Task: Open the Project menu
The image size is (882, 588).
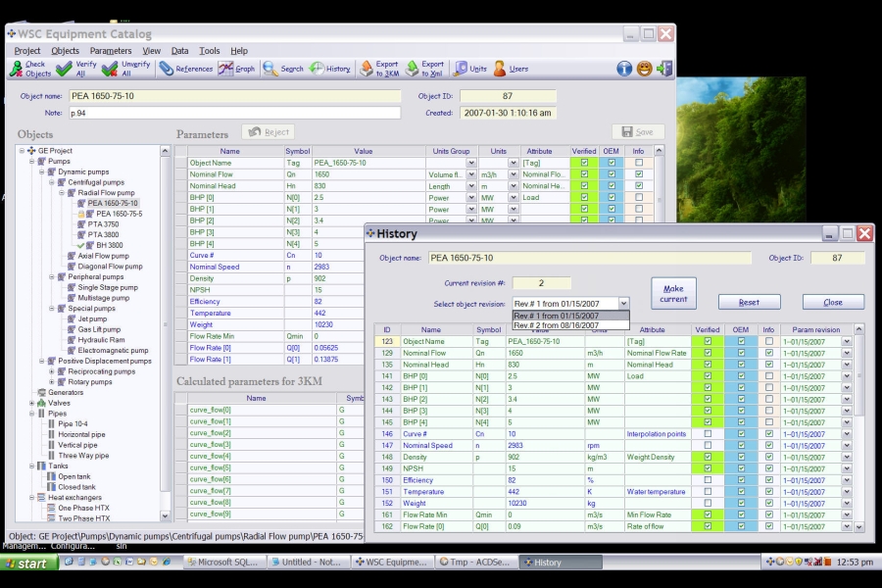Action: point(27,51)
